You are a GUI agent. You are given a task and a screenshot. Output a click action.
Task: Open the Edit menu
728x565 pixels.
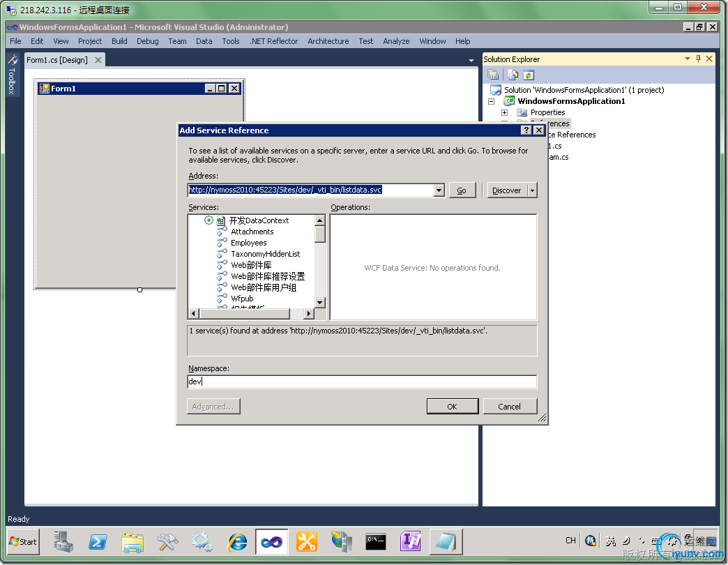tap(37, 41)
